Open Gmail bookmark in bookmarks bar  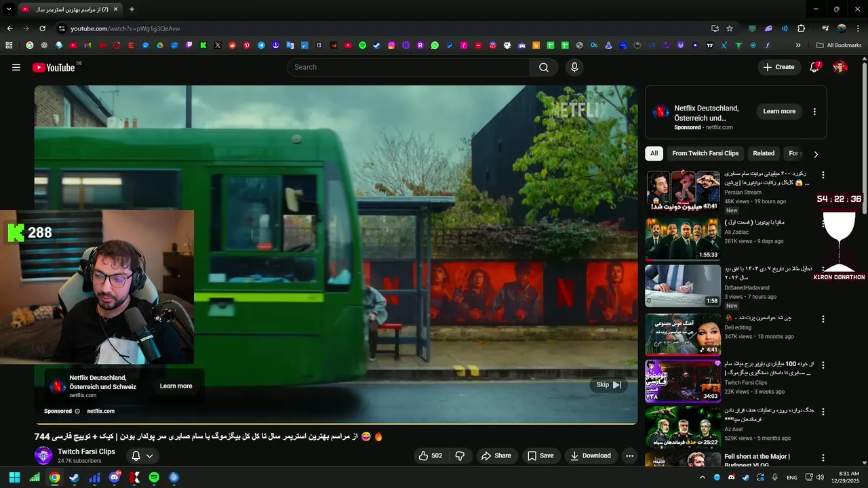click(87, 45)
